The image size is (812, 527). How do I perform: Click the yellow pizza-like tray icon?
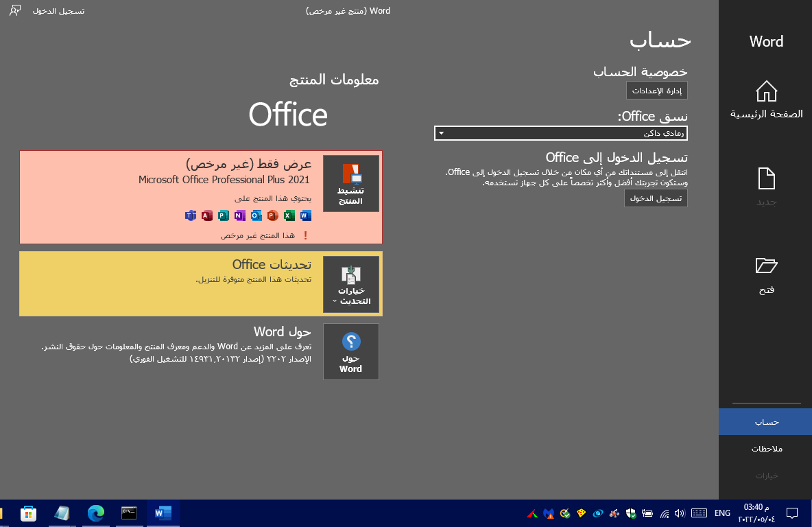(581, 513)
